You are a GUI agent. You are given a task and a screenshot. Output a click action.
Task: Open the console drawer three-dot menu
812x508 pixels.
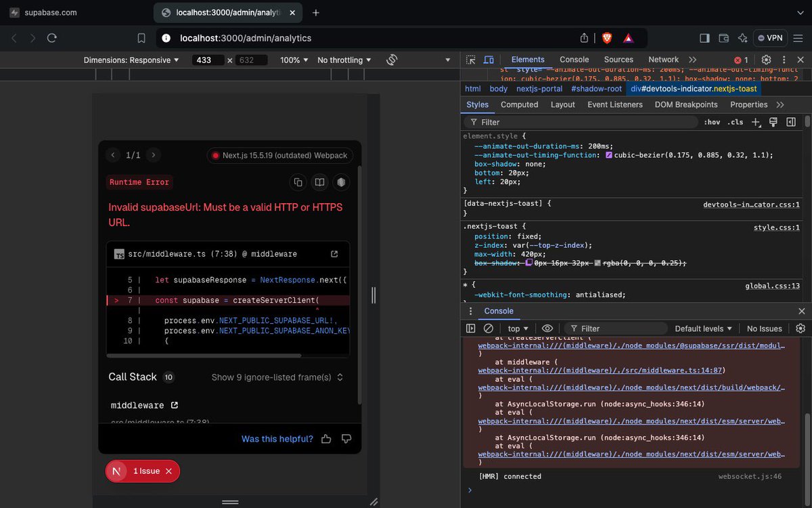(471, 311)
